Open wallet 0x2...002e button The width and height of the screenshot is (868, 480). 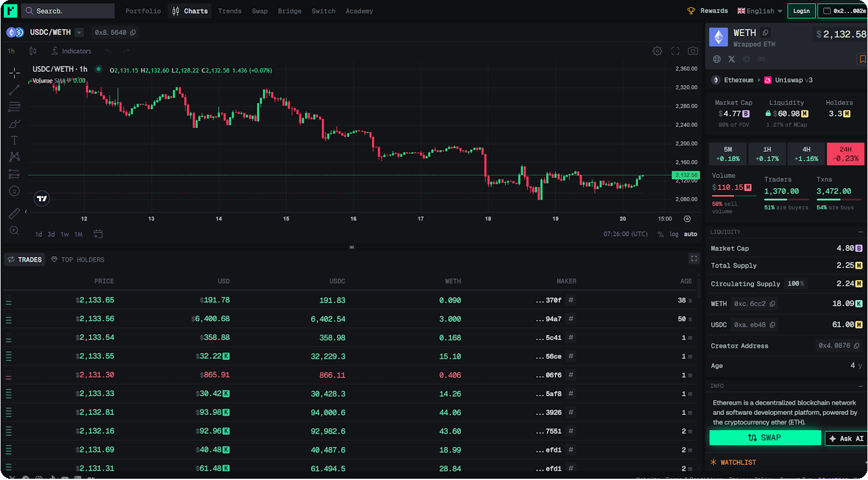843,11
